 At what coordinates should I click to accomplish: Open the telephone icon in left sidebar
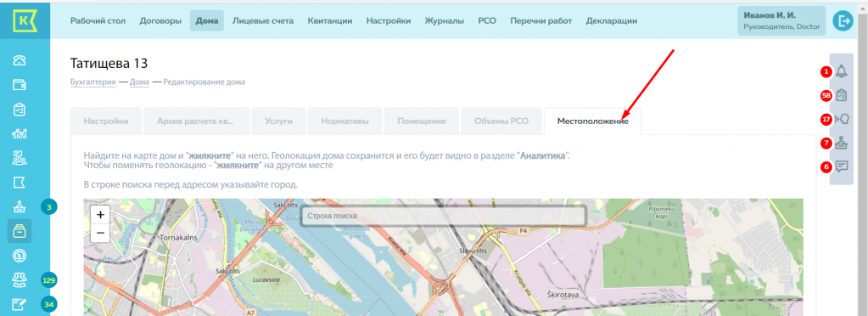pyautogui.click(x=20, y=60)
